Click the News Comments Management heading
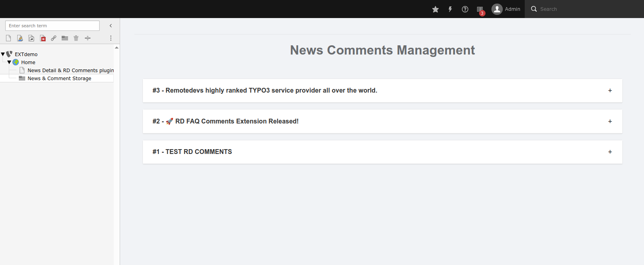This screenshot has width=644, height=265. coord(382,50)
